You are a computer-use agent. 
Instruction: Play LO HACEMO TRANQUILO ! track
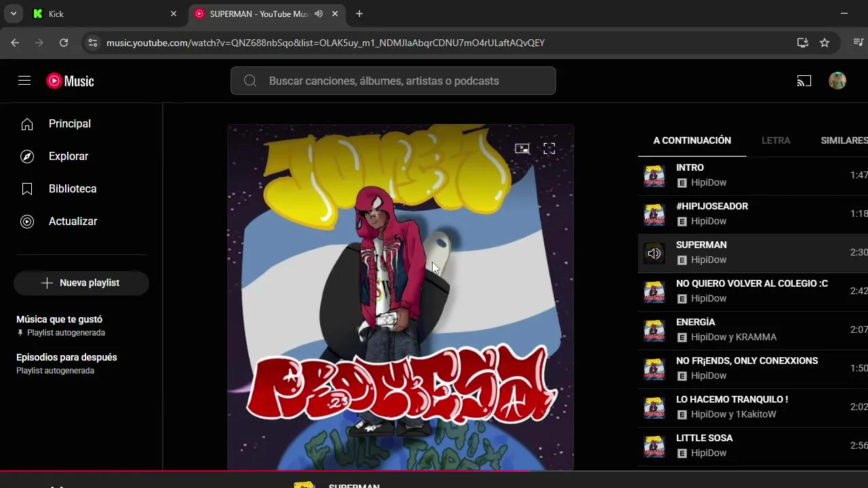pos(753,407)
